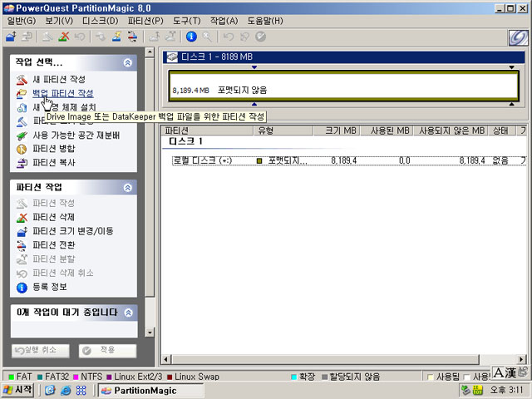Image resolution: width=532 pixels, height=399 pixels.
Task: Click the Split partition toolbar icon
Action: click(x=170, y=37)
